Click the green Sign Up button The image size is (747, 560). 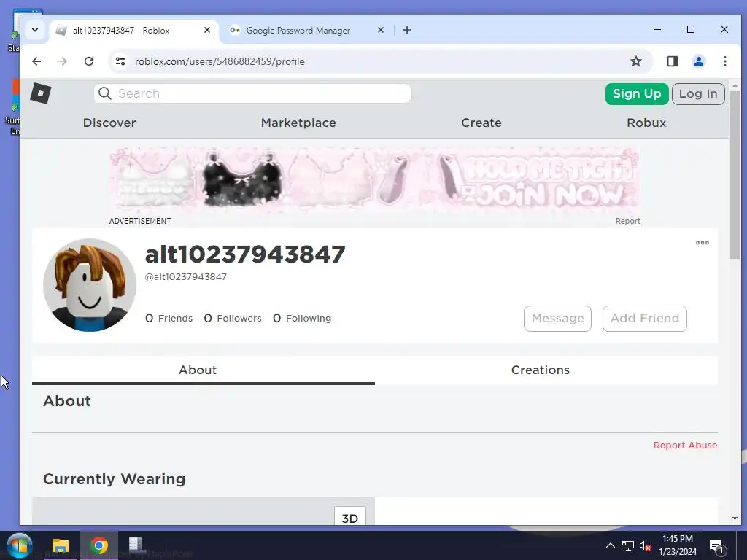tap(637, 94)
